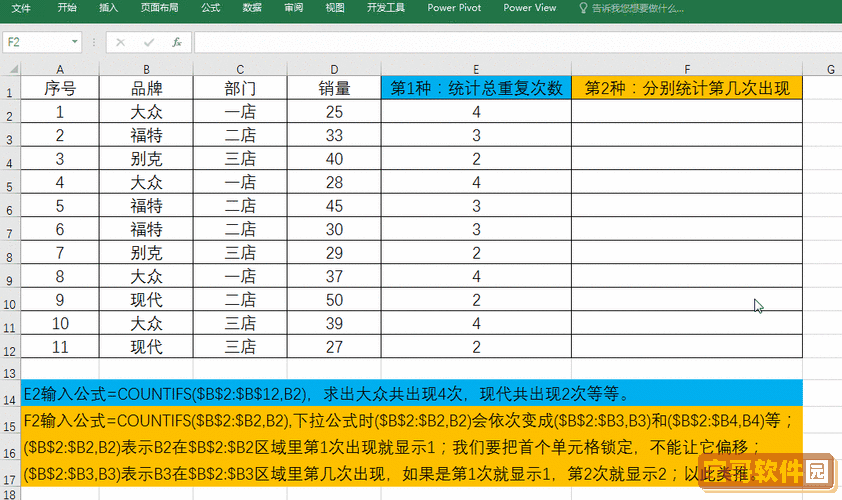Click inside the formula bar input
842x500 pixels.
pos(518,42)
